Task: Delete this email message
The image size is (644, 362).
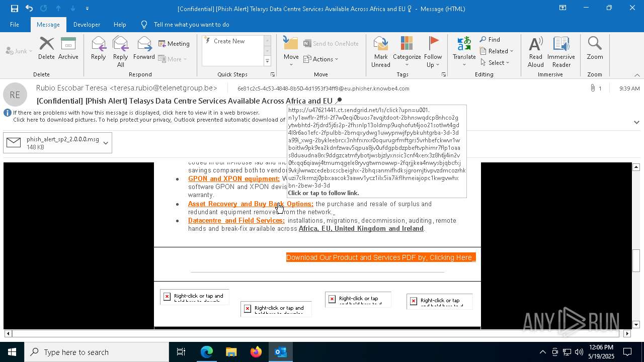Action: 46,49
